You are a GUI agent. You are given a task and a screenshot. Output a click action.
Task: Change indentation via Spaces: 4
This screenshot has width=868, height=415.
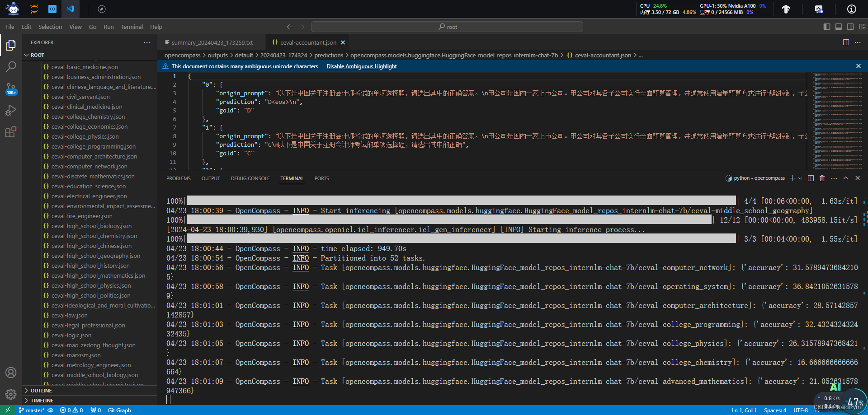coord(775,410)
